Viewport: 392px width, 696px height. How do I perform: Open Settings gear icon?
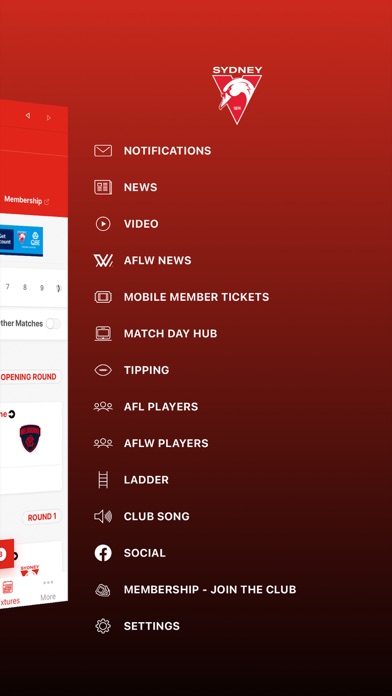tap(103, 626)
